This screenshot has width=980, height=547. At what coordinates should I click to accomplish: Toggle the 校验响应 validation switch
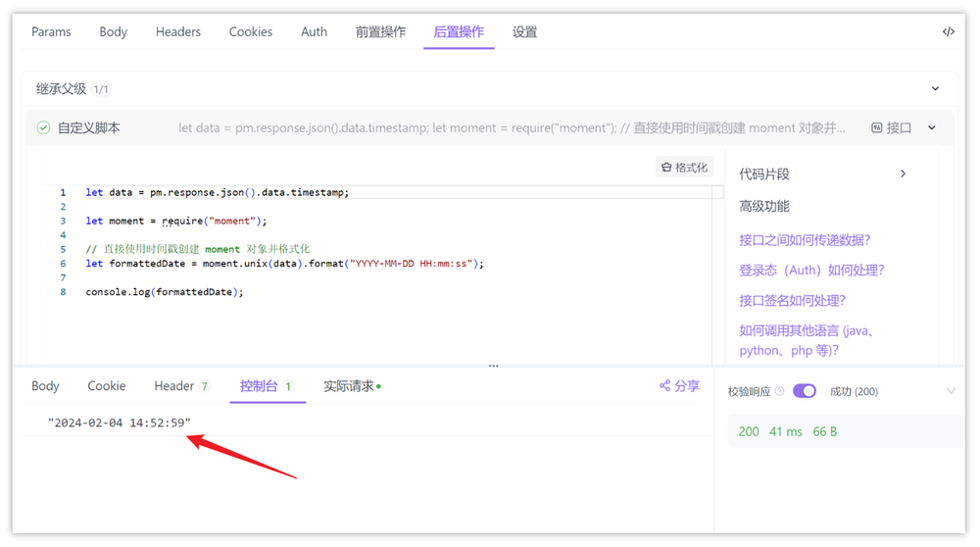(x=805, y=391)
